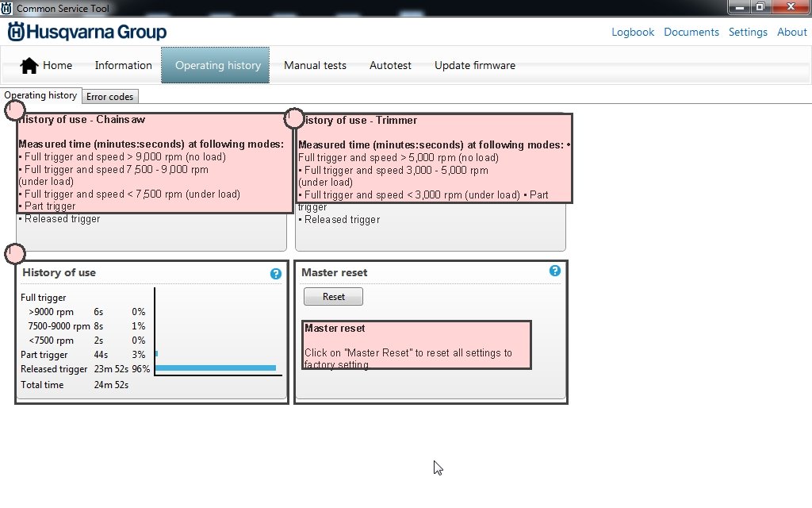Select the "24m 52s" total time value
Viewport: 812px width, 508px height.
pos(111,385)
